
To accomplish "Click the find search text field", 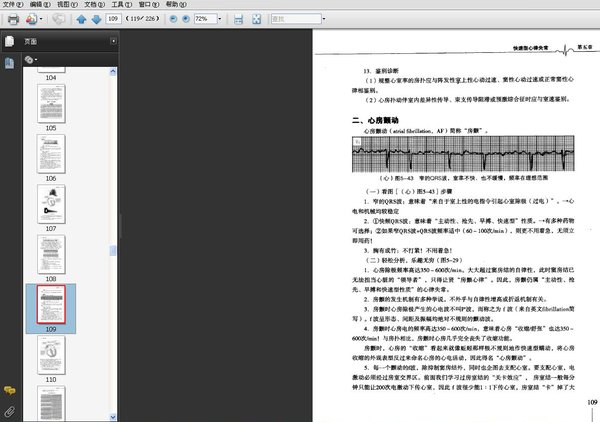I will (x=296, y=19).
